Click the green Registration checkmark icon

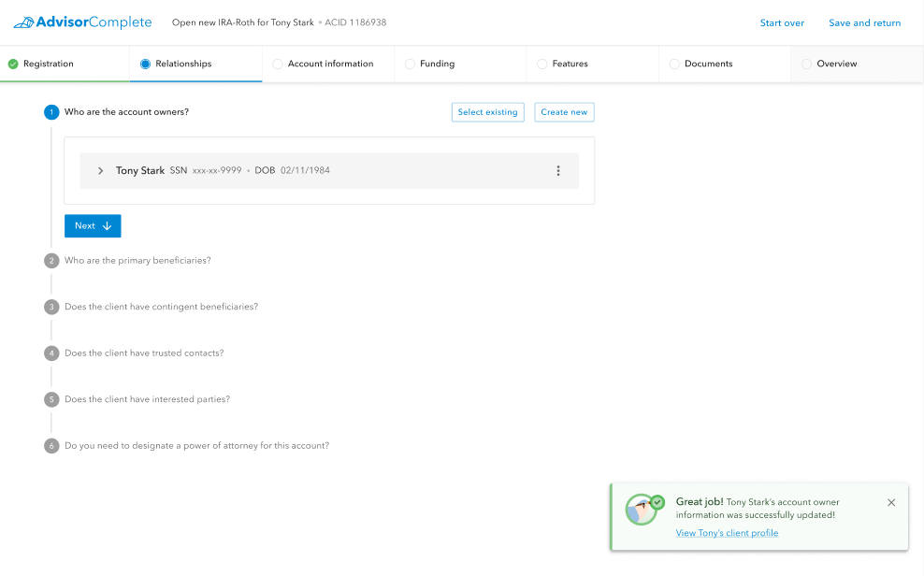(13, 65)
